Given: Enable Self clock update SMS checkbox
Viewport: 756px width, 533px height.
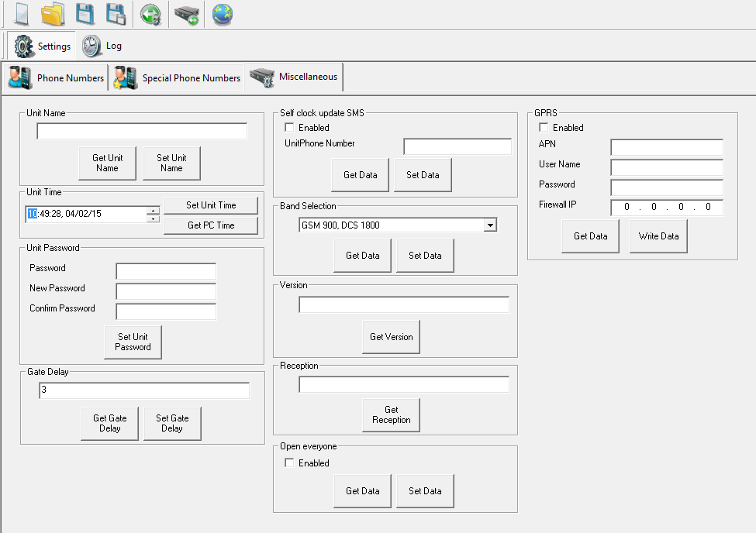Looking at the screenshot, I should (x=290, y=128).
